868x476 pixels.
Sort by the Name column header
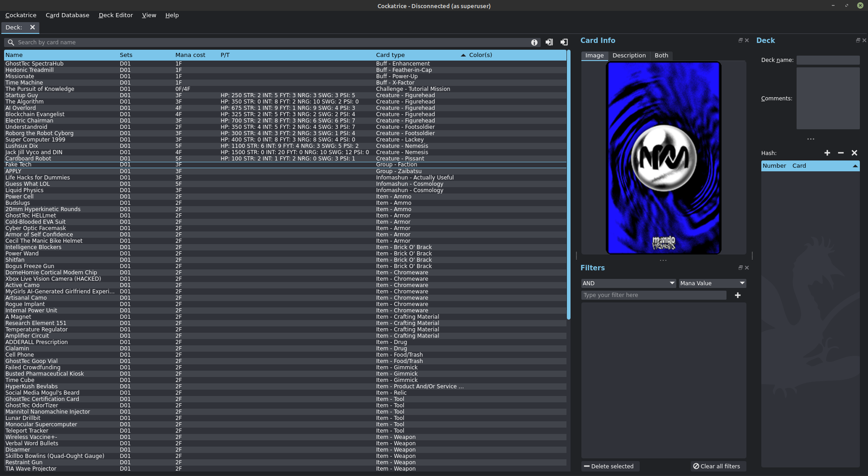[x=61, y=55]
